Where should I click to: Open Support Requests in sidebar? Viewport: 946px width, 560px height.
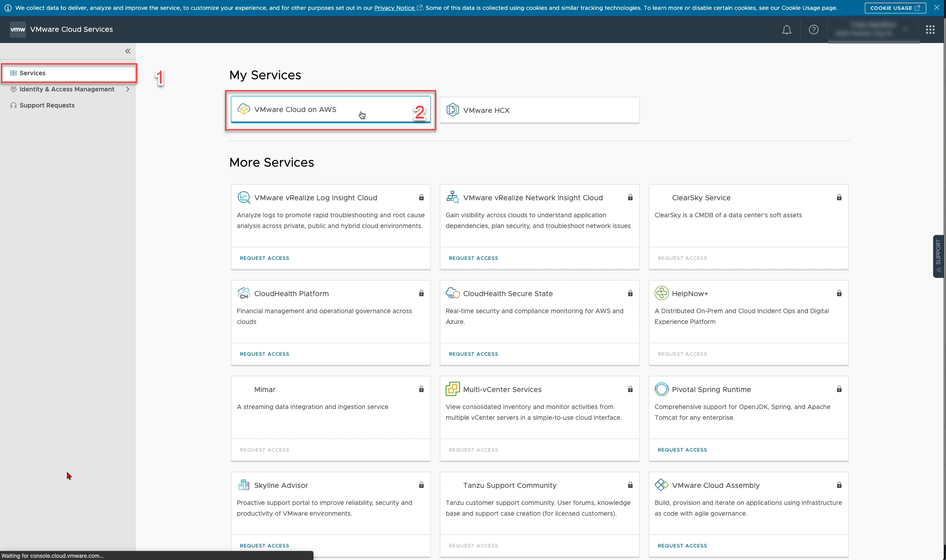click(47, 105)
